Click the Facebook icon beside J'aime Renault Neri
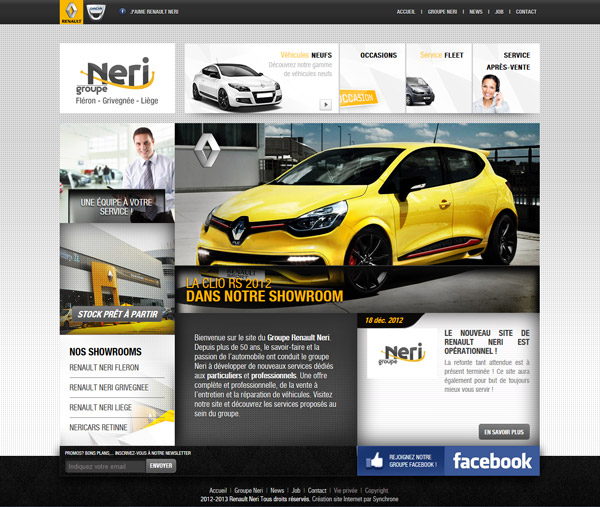Viewport: 600px width, 507px height. [122, 11]
